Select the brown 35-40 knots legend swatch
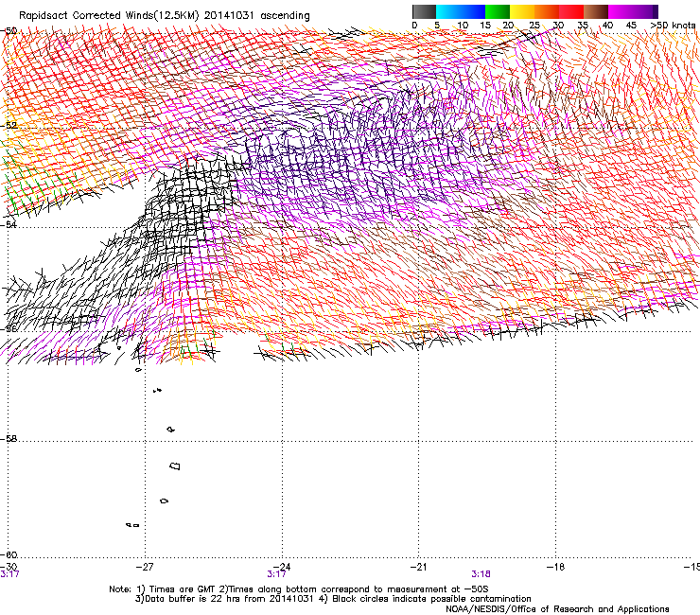The image size is (700, 615). pos(596,11)
